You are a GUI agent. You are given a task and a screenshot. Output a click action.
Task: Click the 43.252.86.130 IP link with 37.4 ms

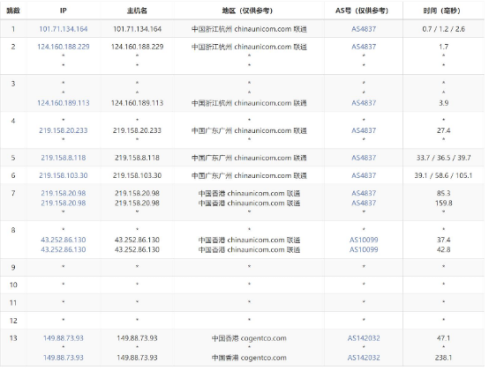(x=63, y=240)
